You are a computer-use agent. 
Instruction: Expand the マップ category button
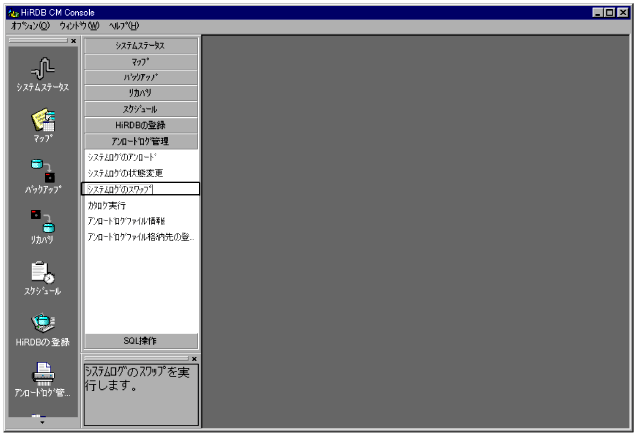click(x=141, y=62)
